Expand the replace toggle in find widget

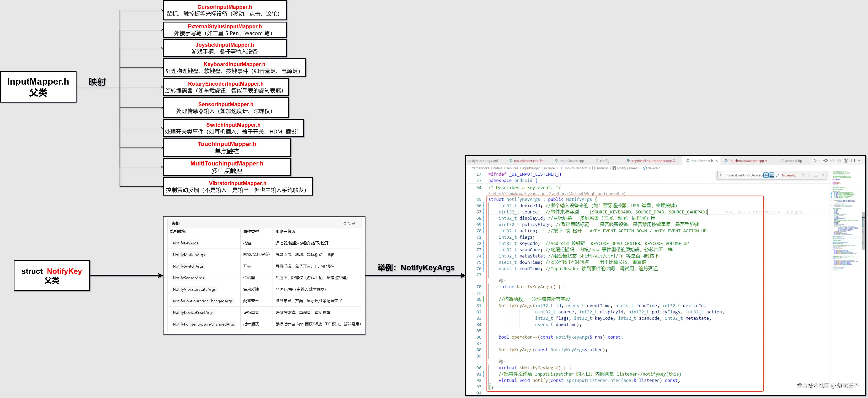(x=720, y=175)
